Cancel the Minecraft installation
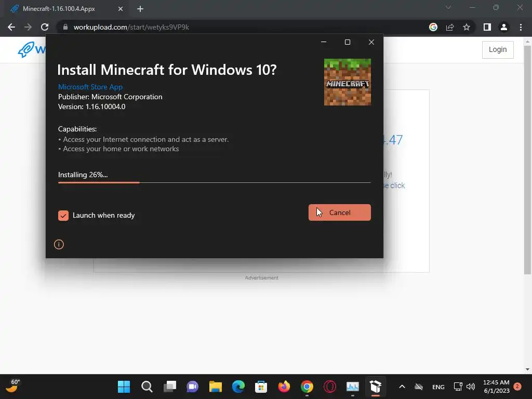 (x=339, y=212)
